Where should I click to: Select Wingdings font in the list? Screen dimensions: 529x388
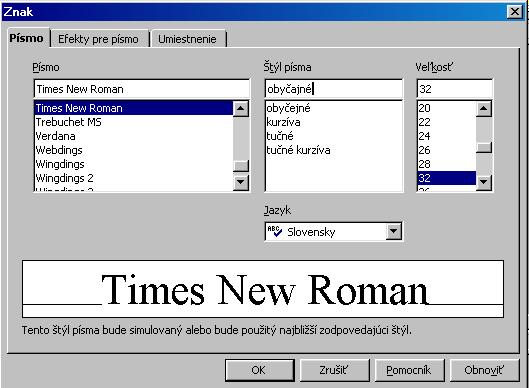tap(134, 164)
